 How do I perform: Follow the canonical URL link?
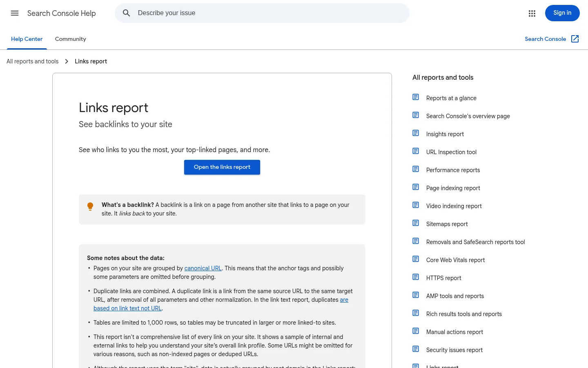click(x=203, y=268)
